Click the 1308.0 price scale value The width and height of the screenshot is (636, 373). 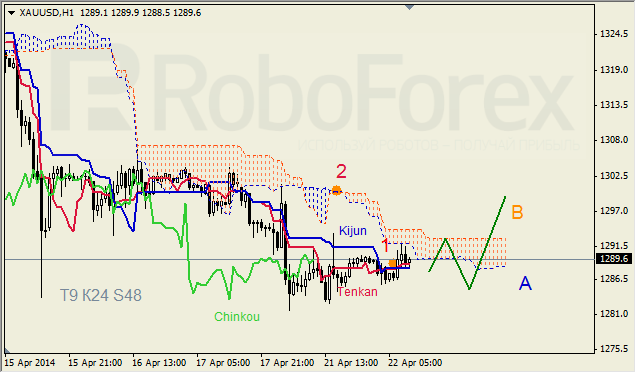pyautogui.click(x=614, y=140)
